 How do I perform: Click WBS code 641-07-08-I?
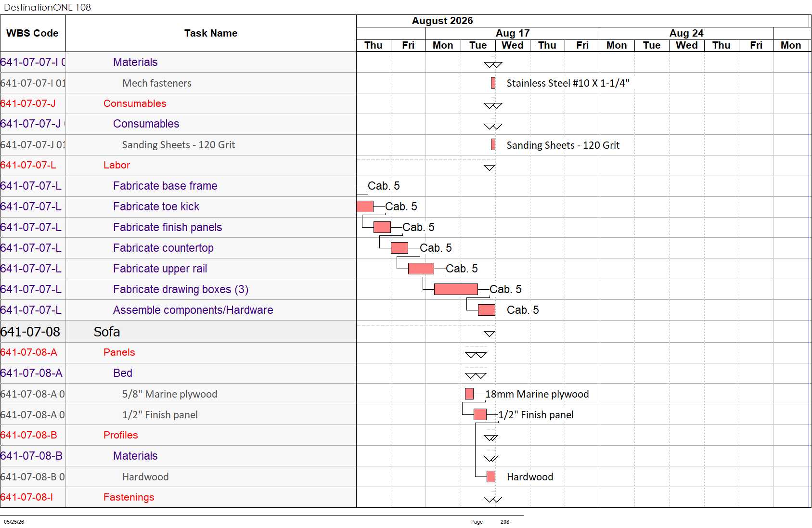[x=27, y=497]
